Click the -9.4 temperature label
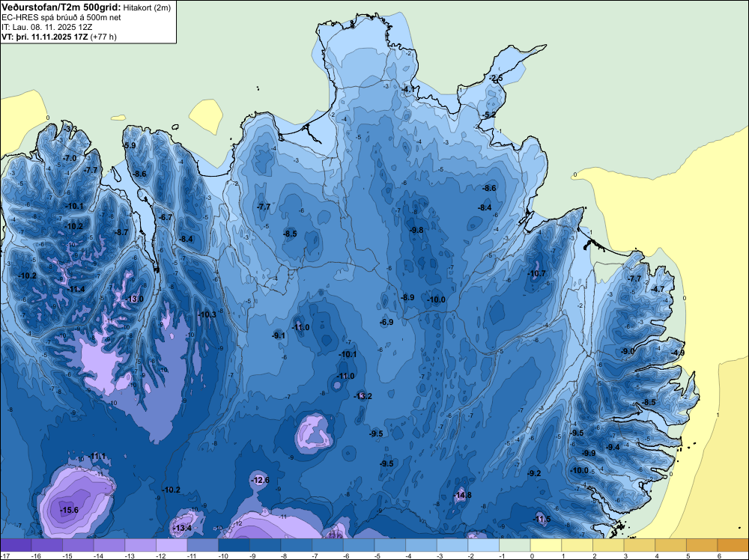The image size is (749, 560). click(x=613, y=448)
